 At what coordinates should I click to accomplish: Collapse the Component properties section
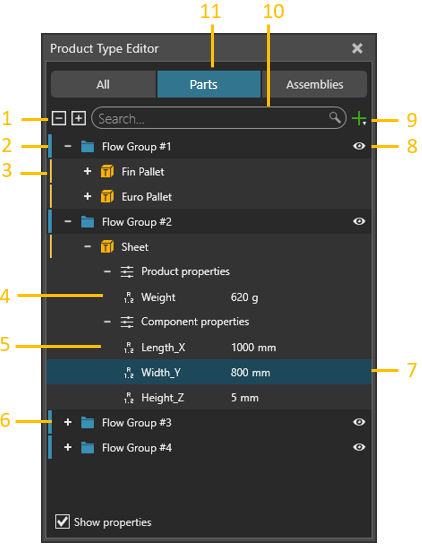click(107, 322)
